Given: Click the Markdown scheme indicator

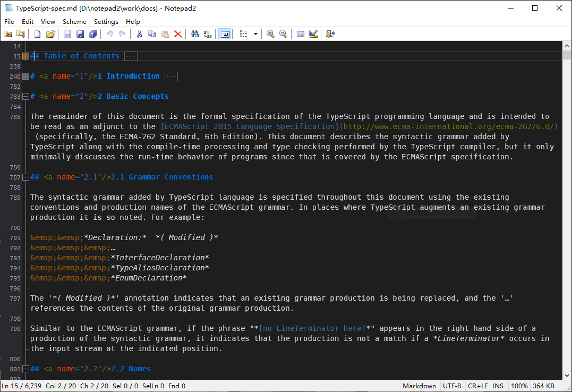Looking at the screenshot, I should (x=420, y=386).
